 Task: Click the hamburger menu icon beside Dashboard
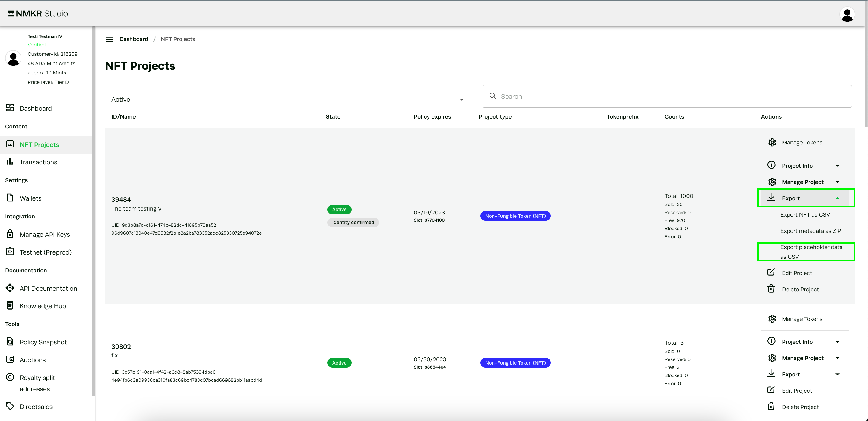(110, 39)
